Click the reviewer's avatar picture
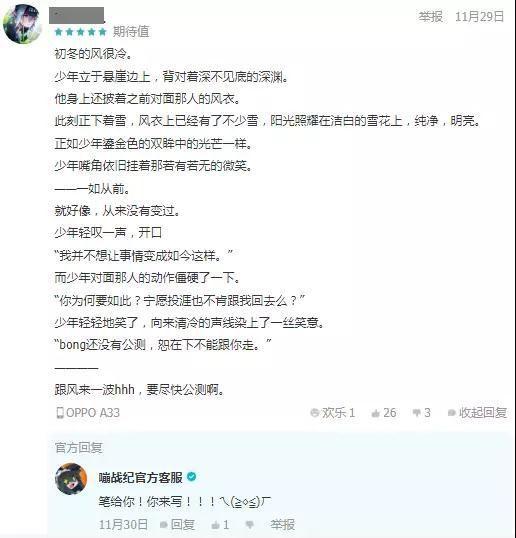This screenshot has width=516, height=538. coord(22,24)
